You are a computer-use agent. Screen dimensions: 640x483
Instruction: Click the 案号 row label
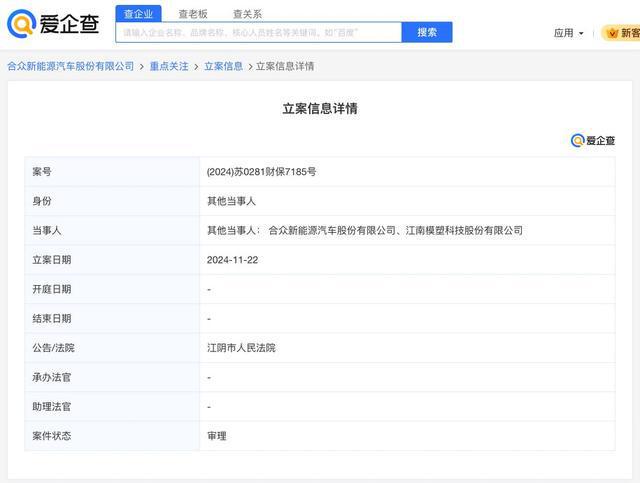click(42, 172)
